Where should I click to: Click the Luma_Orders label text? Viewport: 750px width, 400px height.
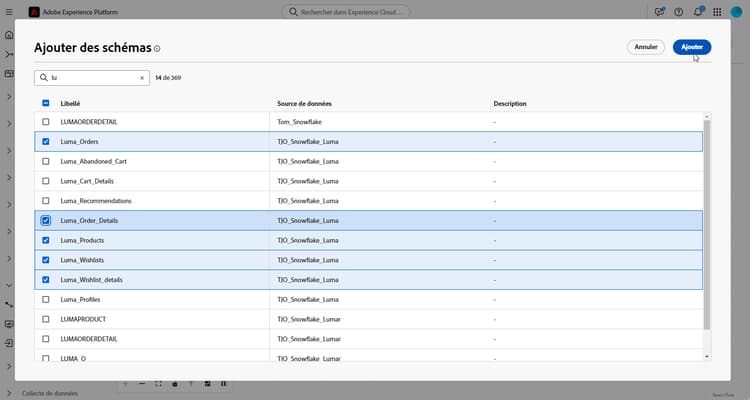pyautogui.click(x=79, y=142)
